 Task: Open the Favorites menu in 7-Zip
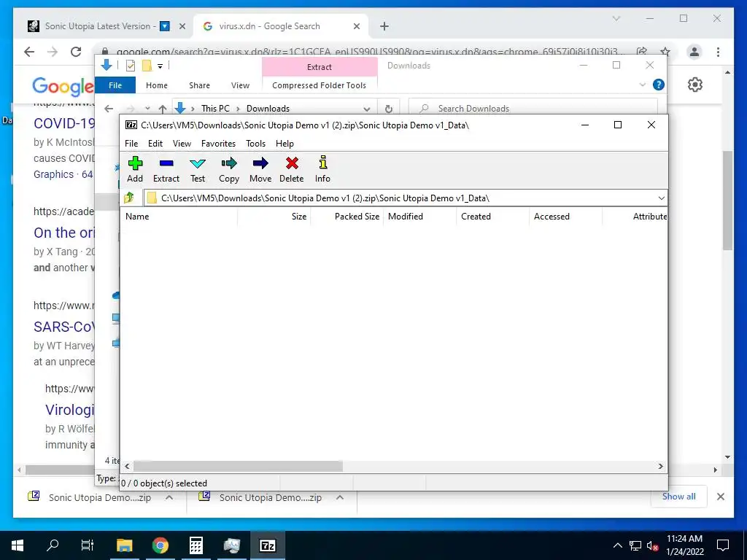point(218,144)
